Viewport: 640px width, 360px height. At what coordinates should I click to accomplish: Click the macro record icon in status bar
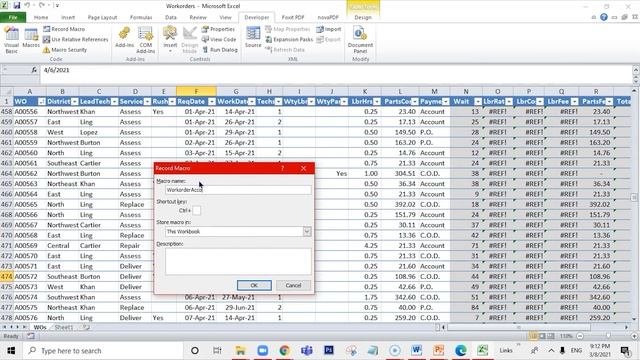tap(31, 336)
